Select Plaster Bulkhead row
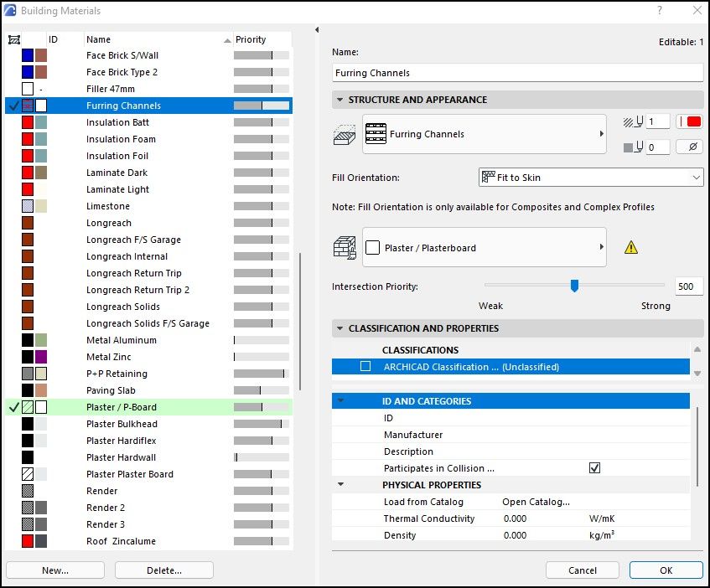Viewport: 710px width, 588px height. 149,423
